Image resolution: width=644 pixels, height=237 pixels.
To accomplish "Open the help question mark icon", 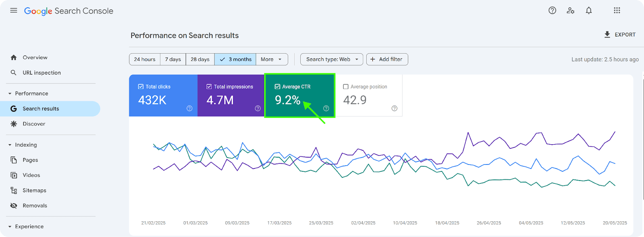I will coord(552,10).
